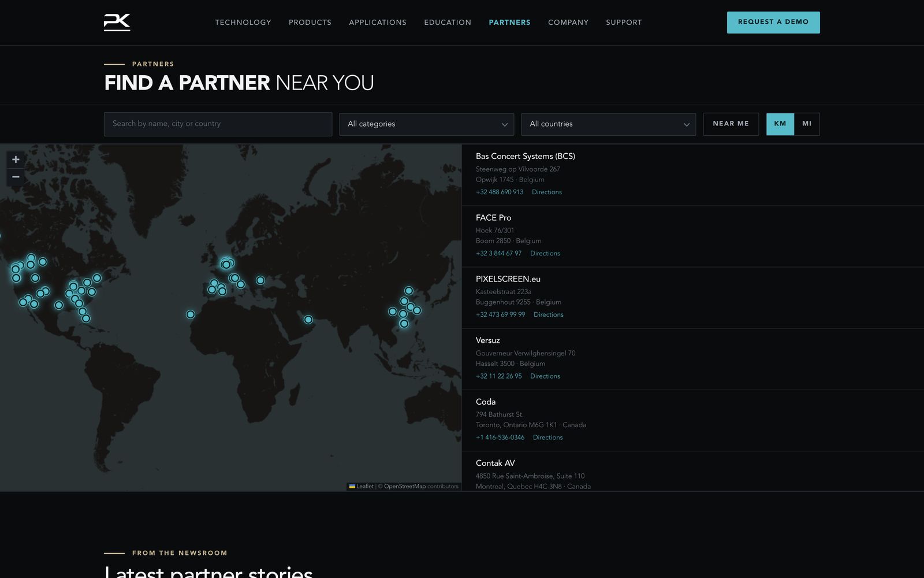The width and height of the screenshot is (924, 578).
Task: Click PIXELSCREEN.eu phone +32 473 69 99 99
Action: 501,315
